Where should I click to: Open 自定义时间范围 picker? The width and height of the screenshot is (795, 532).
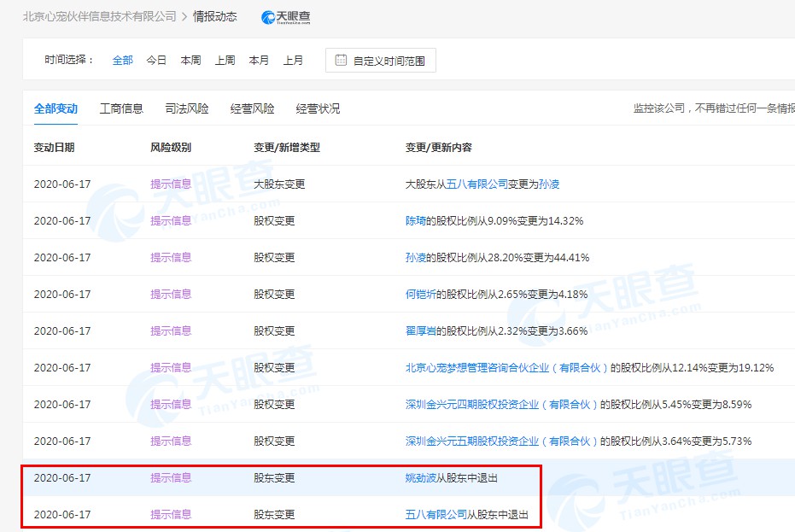381,61
